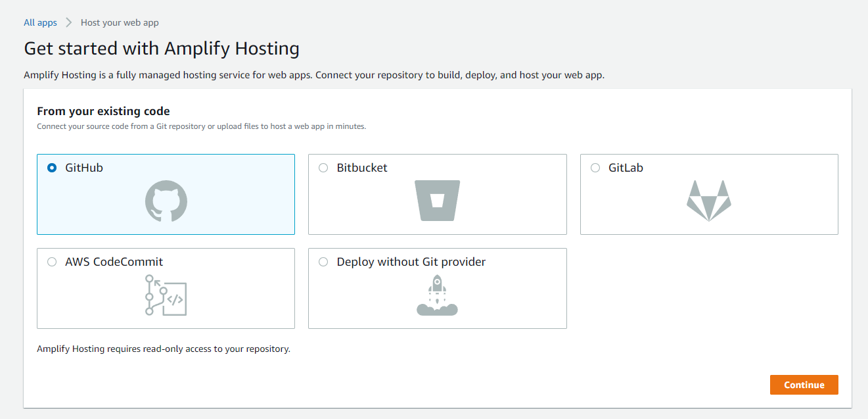Choose the Bitbucket radio button

click(x=323, y=168)
